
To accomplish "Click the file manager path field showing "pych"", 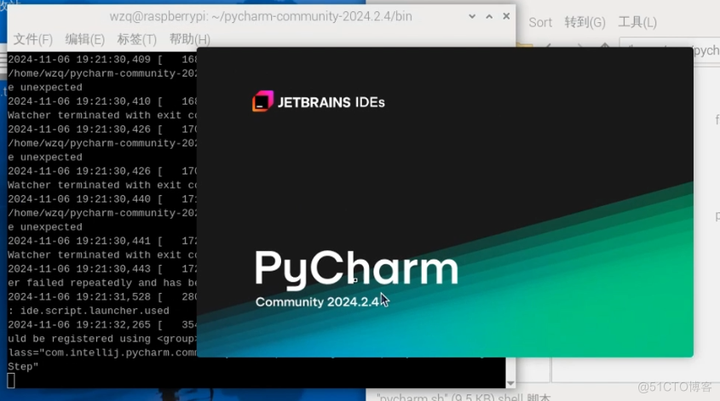I will click(670, 51).
